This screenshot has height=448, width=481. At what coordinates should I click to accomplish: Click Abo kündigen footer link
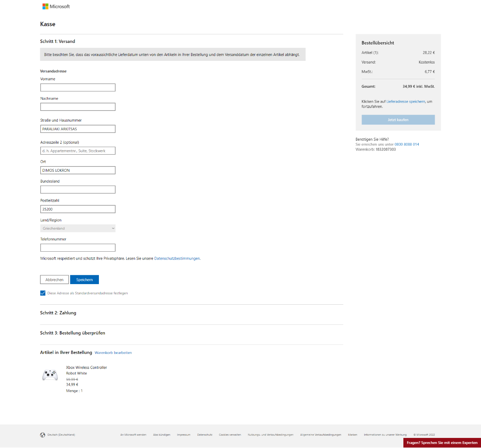click(x=162, y=435)
